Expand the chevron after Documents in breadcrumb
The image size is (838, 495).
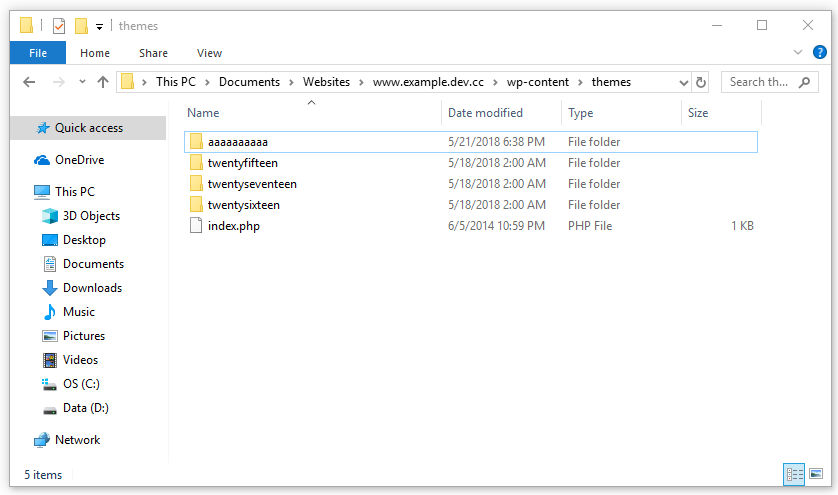[x=291, y=82]
